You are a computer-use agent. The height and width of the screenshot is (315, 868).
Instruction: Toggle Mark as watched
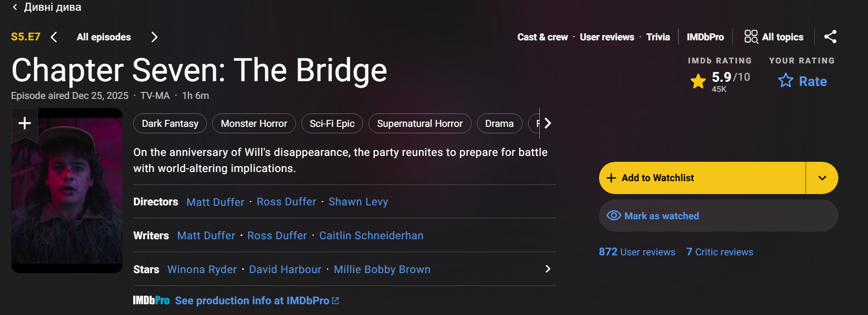click(x=718, y=216)
